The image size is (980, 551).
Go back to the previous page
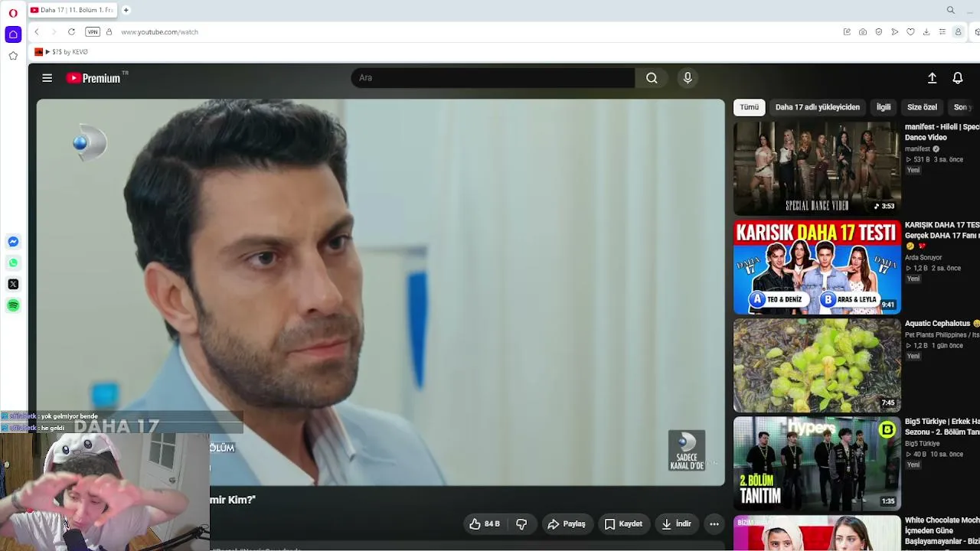coord(37,32)
